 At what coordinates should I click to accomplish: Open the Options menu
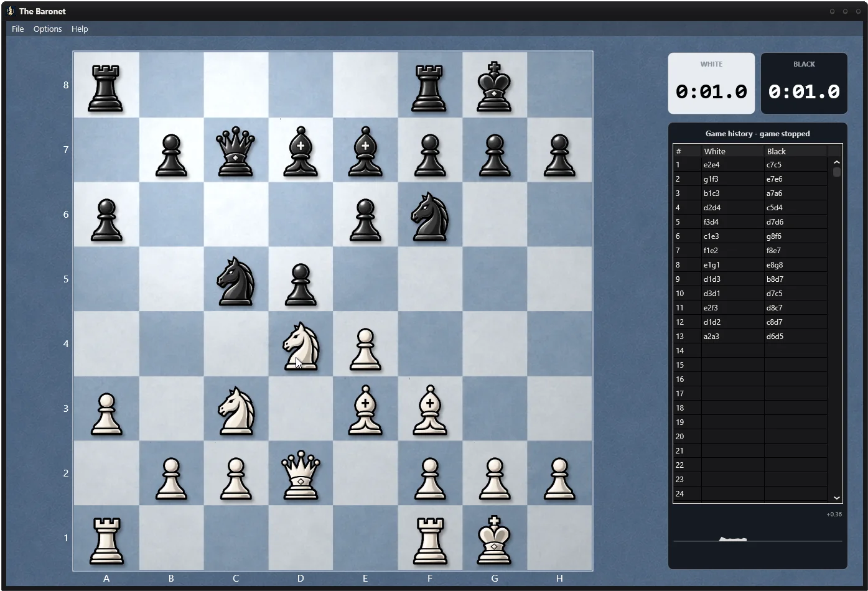[x=48, y=29]
